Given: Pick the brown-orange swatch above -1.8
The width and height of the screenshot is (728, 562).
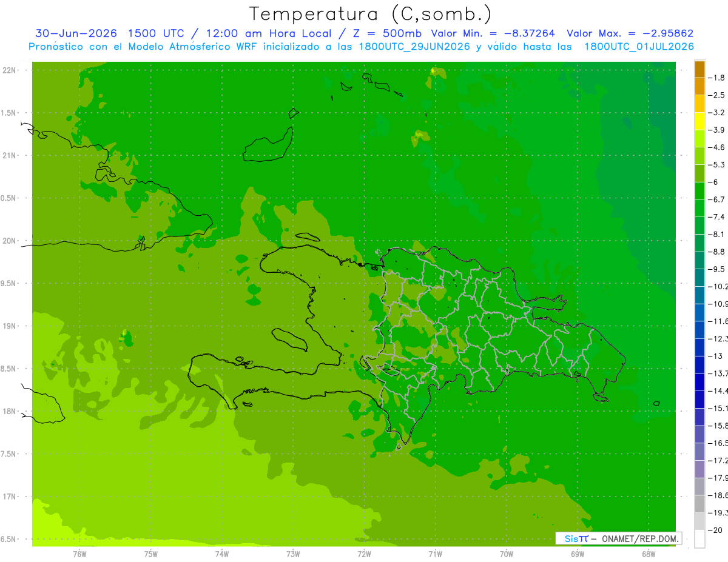Looking at the screenshot, I should click(699, 69).
